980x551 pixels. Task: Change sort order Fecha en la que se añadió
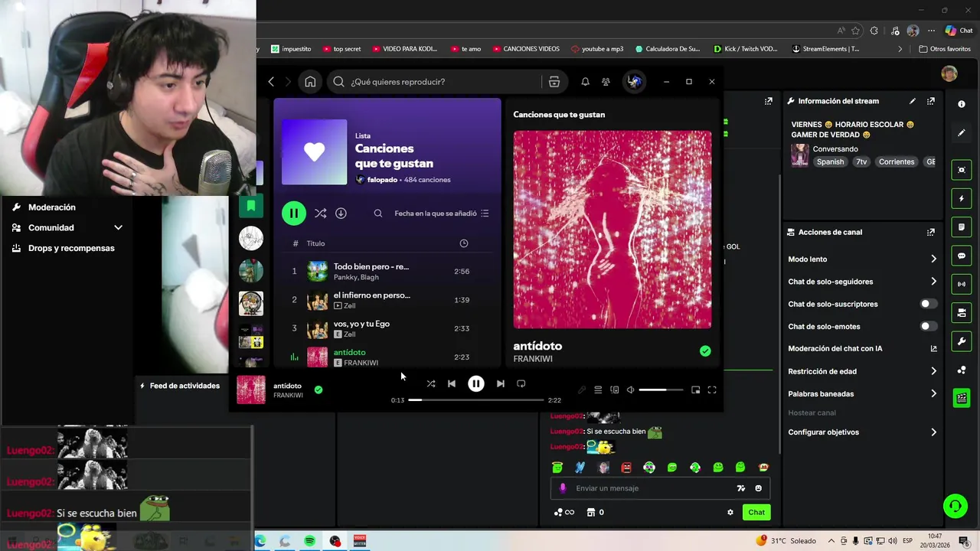pyautogui.click(x=442, y=214)
